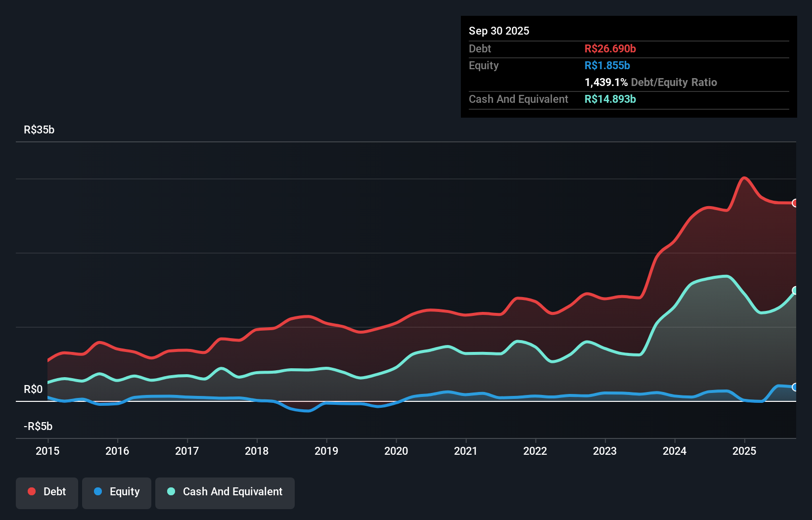This screenshot has width=812, height=520.
Task: Expand the Sep 30 2025 tooltip panel
Action: tap(499, 31)
